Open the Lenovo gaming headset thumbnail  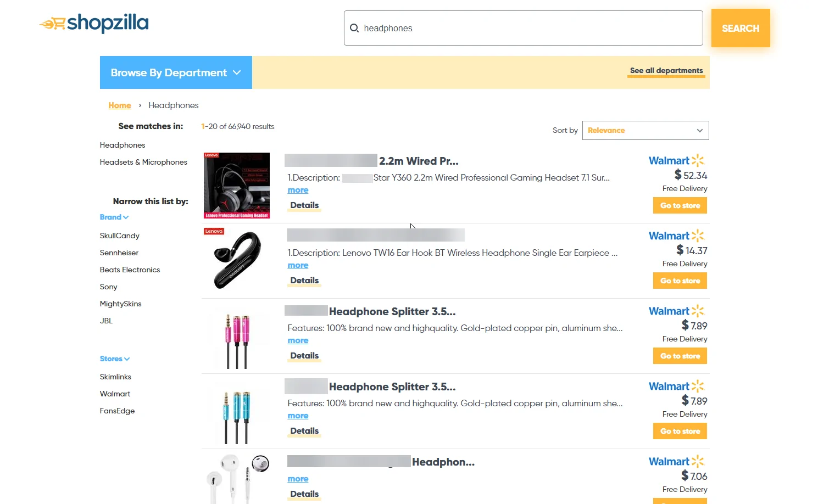pos(237,186)
